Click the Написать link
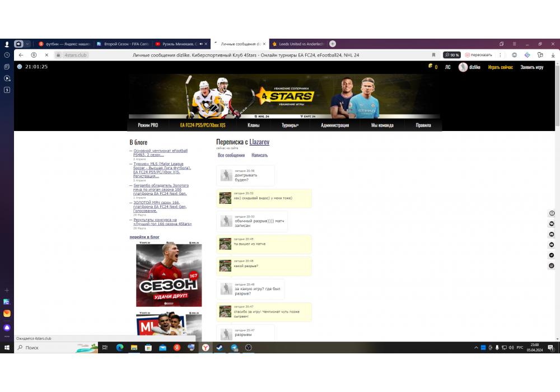 pyautogui.click(x=259, y=155)
